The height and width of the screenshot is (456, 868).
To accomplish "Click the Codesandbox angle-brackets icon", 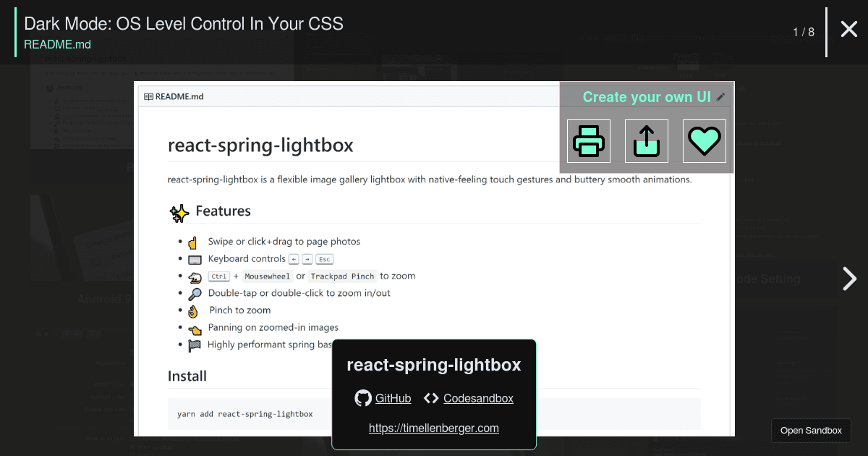I will pyautogui.click(x=431, y=398).
